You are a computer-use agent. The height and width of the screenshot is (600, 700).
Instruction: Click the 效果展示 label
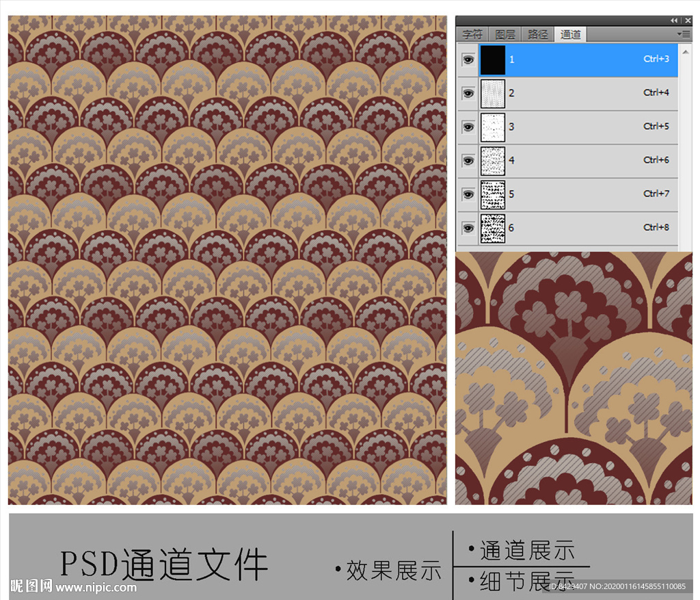pos(393,571)
